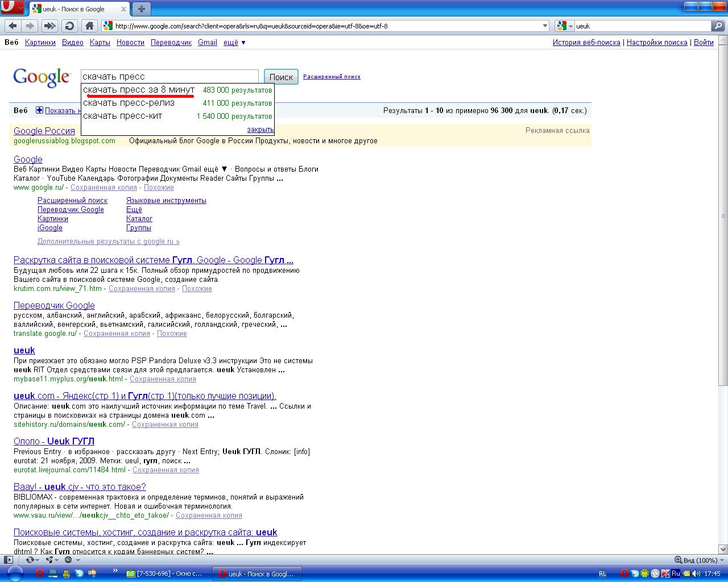The height and width of the screenshot is (582, 728).
Task: Open 'Похожие' for krutim.com.ru result
Action: tap(197, 289)
